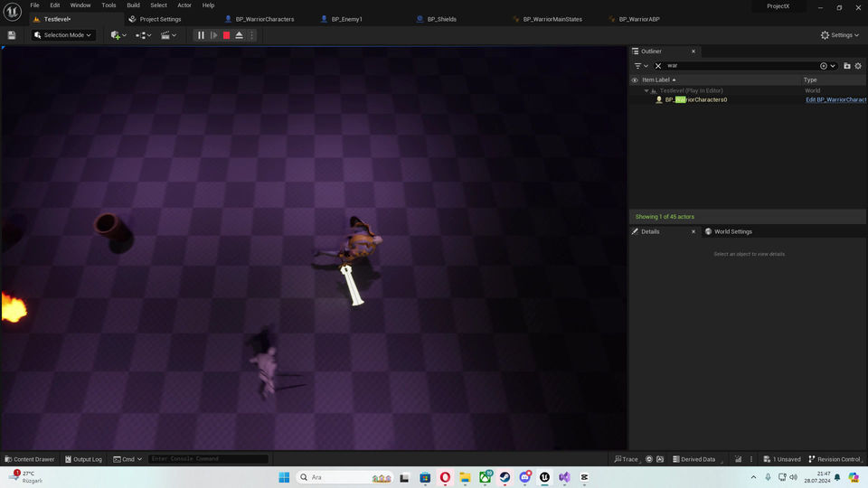The width and height of the screenshot is (868, 488).
Task: Open the Outliner saved search options dropdown
Action: [827, 66]
